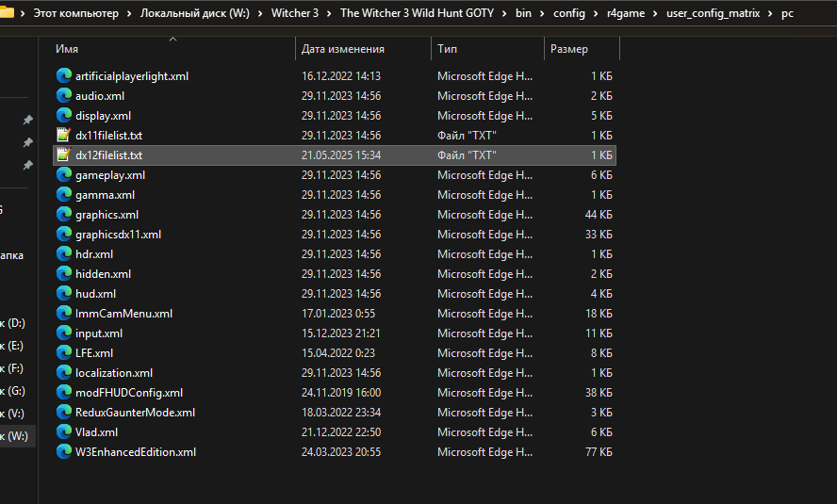
Task: Select the file name input.xml
Action: 99,333
